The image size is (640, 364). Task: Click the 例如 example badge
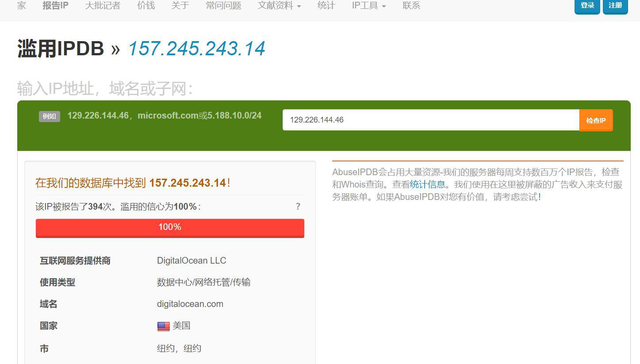click(x=49, y=116)
